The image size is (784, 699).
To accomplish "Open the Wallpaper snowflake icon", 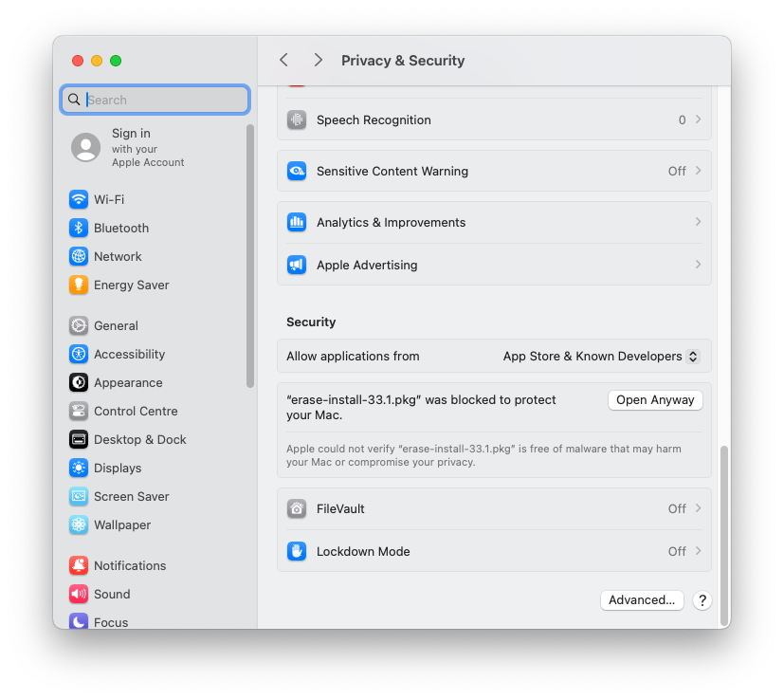I will [79, 524].
